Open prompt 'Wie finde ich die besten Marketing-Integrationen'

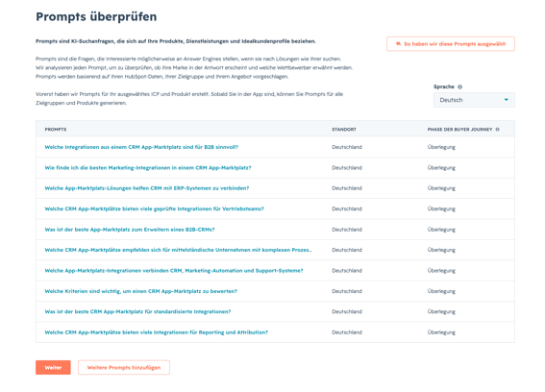[148, 168]
